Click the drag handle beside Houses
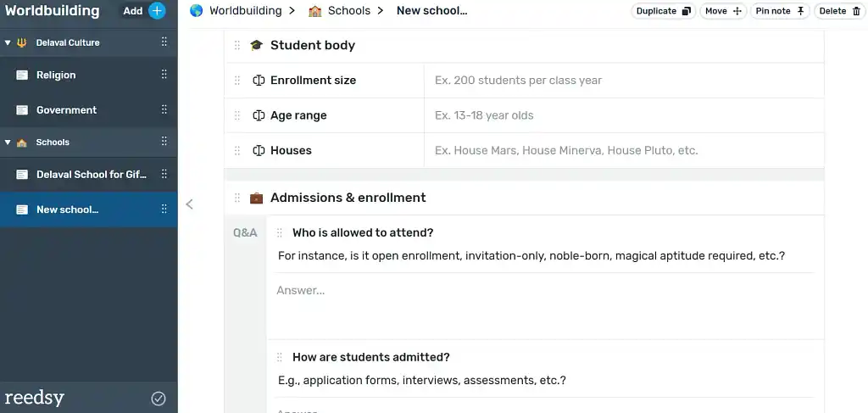The height and width of the screenshot is (413, 868). [237, 151]
